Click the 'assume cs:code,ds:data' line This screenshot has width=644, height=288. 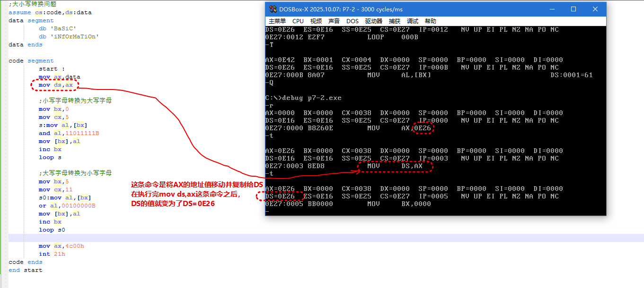tap(50, 12)
